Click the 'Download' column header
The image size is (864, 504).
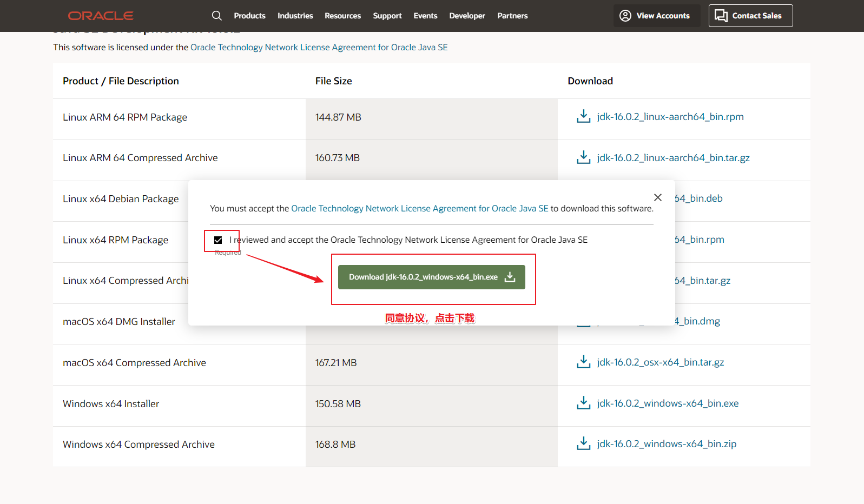pos(590,81)
